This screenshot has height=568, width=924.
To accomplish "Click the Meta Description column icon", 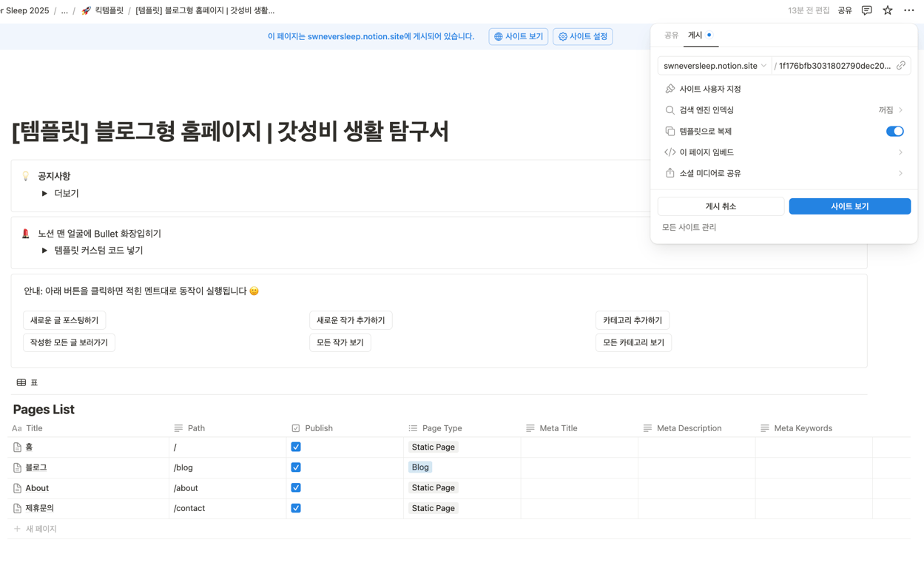I will point(647,428).
